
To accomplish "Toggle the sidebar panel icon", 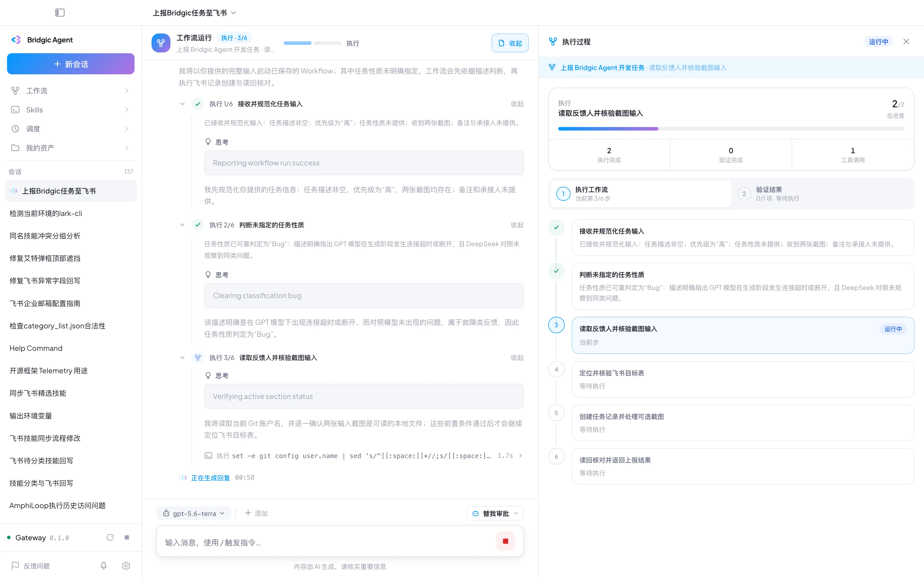I will 60,13.
